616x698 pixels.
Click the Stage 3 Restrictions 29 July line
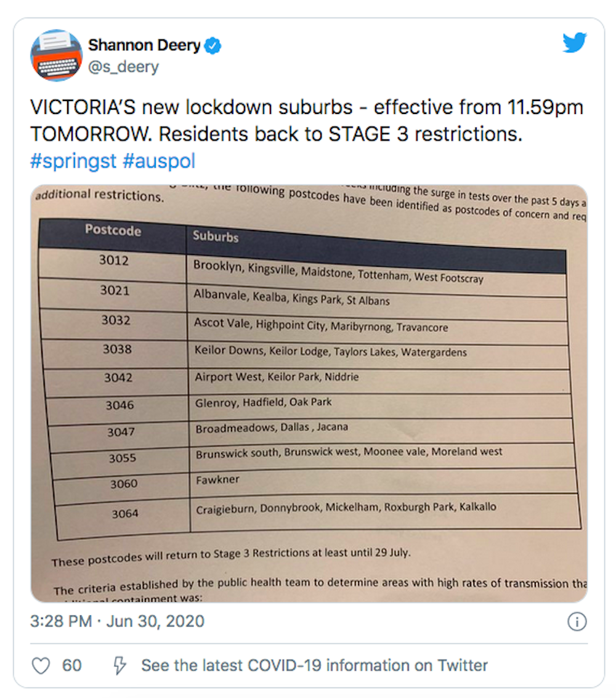(230, 556)
